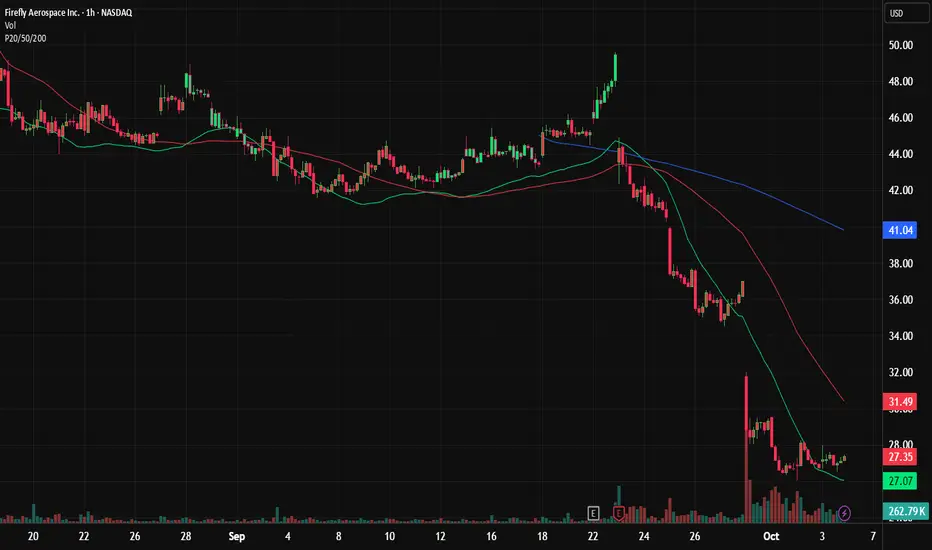Click the Sep label on time axis
The height and width of the screenshot is (550, 932).
click(x=237, y=536)
